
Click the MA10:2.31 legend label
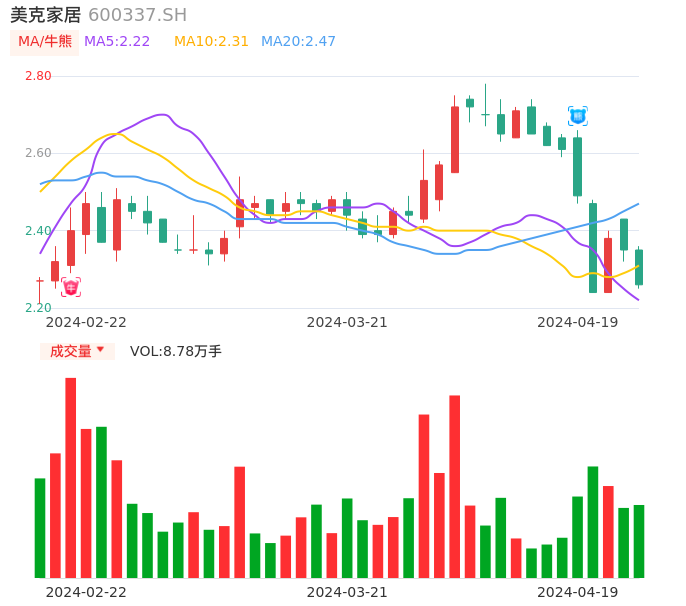tap(211, 42)
